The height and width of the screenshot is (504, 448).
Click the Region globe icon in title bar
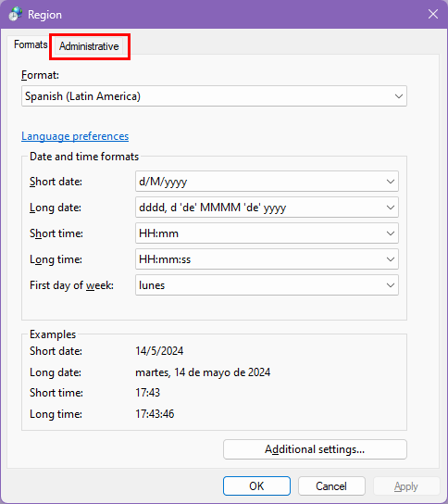[15, 14]
